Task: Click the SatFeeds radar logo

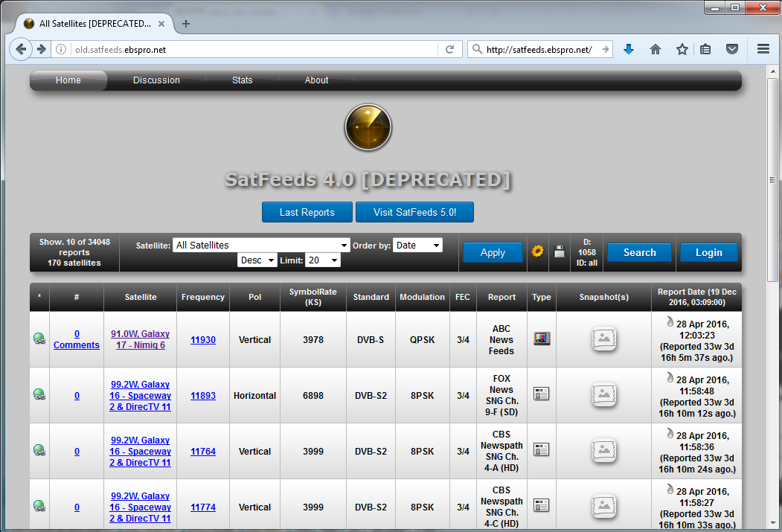Action: (368, 128)
